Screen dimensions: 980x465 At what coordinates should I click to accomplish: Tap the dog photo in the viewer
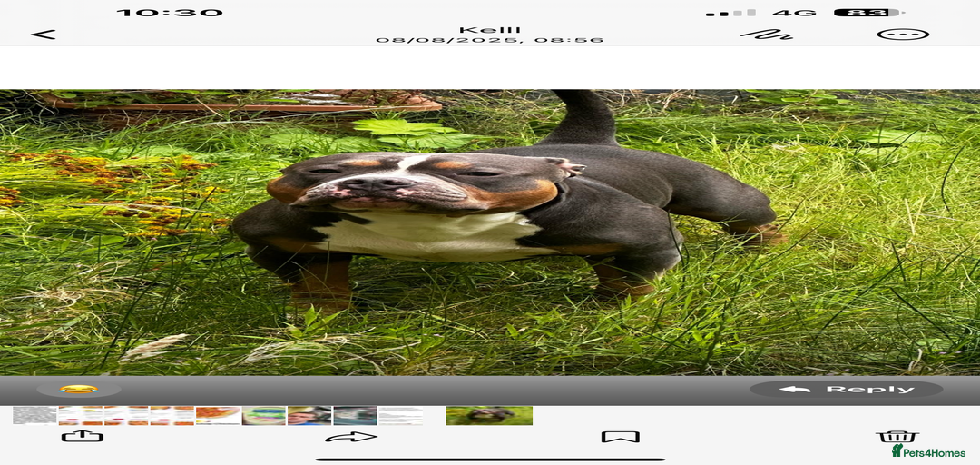490,232
